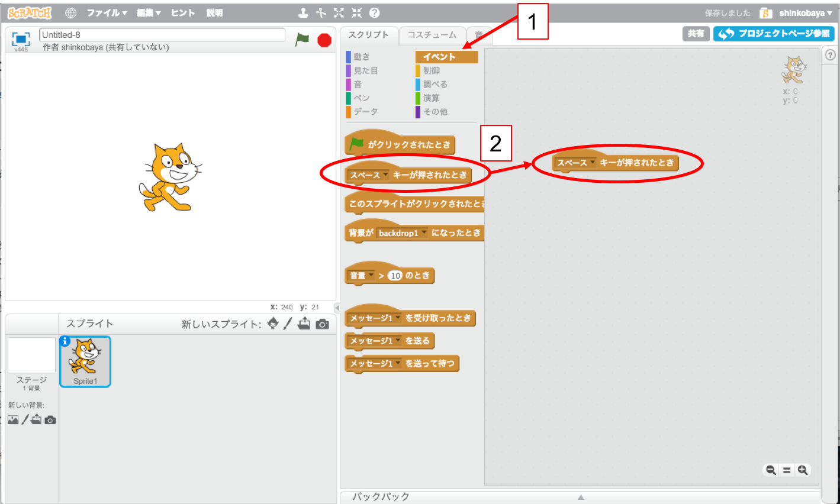
Task: Select the grow sprite tool
Action: click(x=339, y=12)
